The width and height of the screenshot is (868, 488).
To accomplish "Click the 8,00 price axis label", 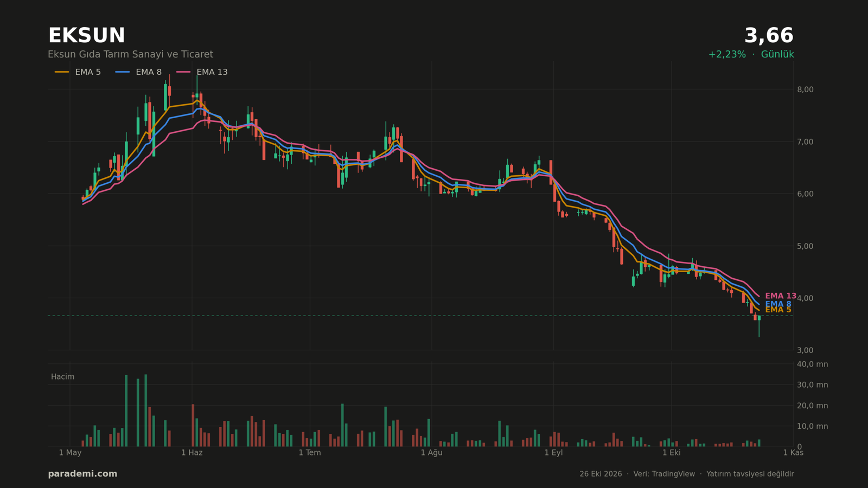I will point(805,89).
